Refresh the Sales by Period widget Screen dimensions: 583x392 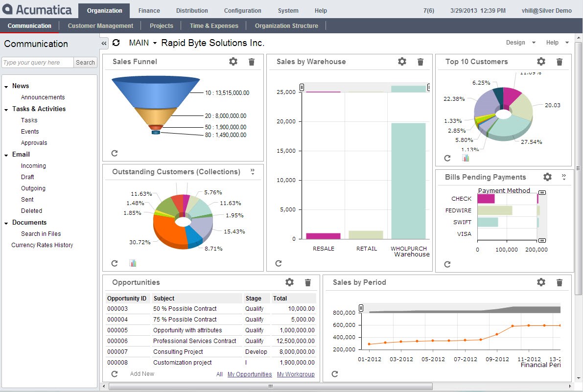click(335, 374)
